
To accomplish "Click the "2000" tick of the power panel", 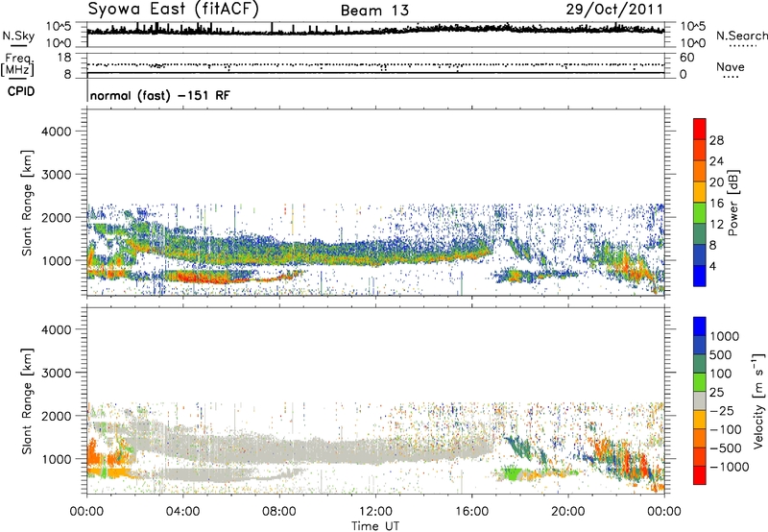I will point(57,218).
